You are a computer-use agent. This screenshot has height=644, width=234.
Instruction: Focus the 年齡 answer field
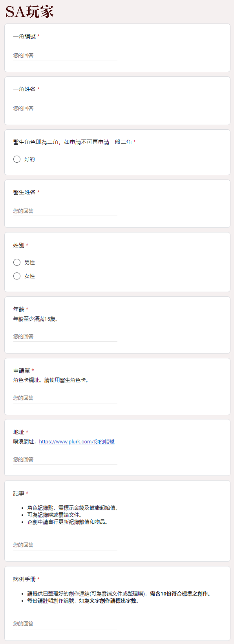click(65, 336)
